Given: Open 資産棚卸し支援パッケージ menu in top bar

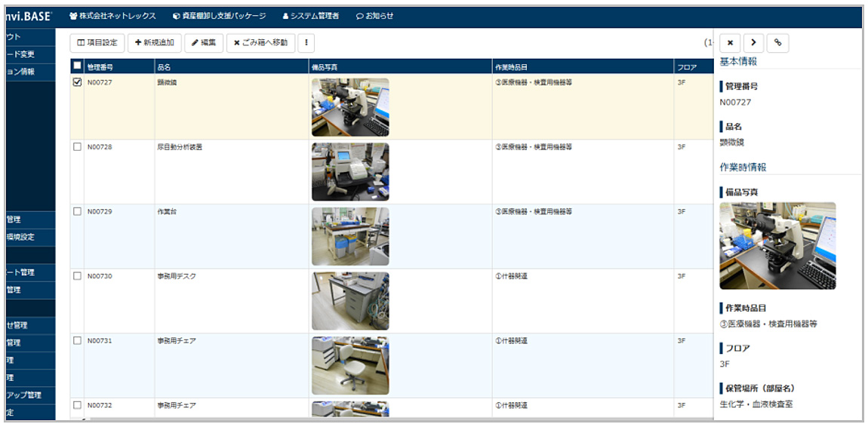Looking at the screenshot, I should pyautogui.click(x=219, y=16).
